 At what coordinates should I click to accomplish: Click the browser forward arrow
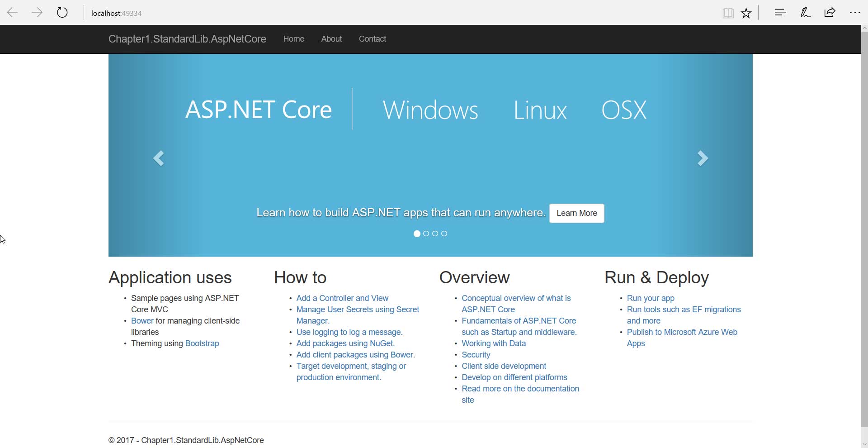tap(37, 13)
